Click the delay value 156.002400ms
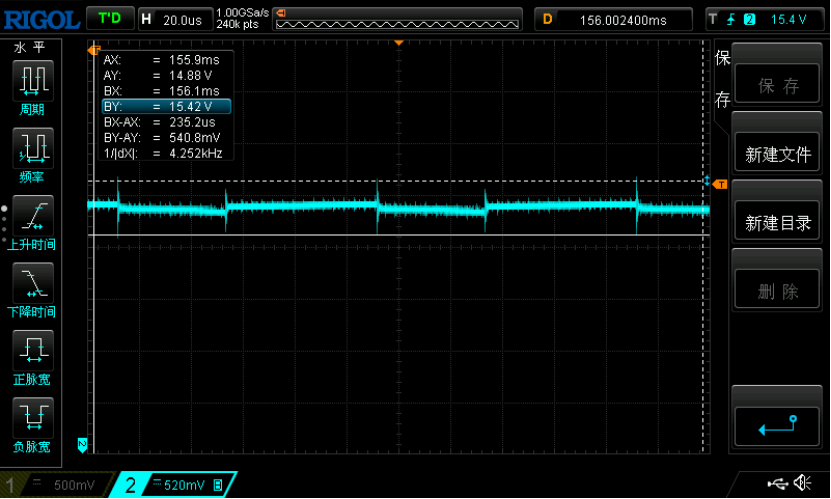Viewport: 831px width, 499px height. coord(623,20)
